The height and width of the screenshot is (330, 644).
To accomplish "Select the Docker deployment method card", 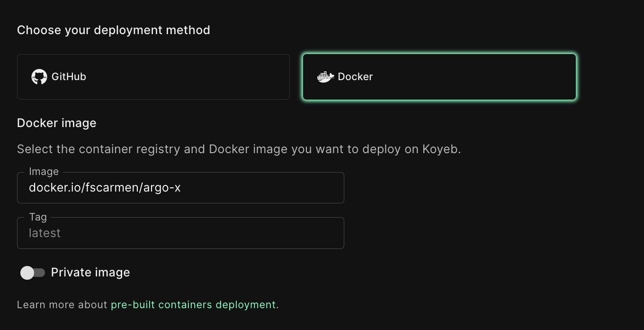I will pyautogui.click(x=439, y=77).
